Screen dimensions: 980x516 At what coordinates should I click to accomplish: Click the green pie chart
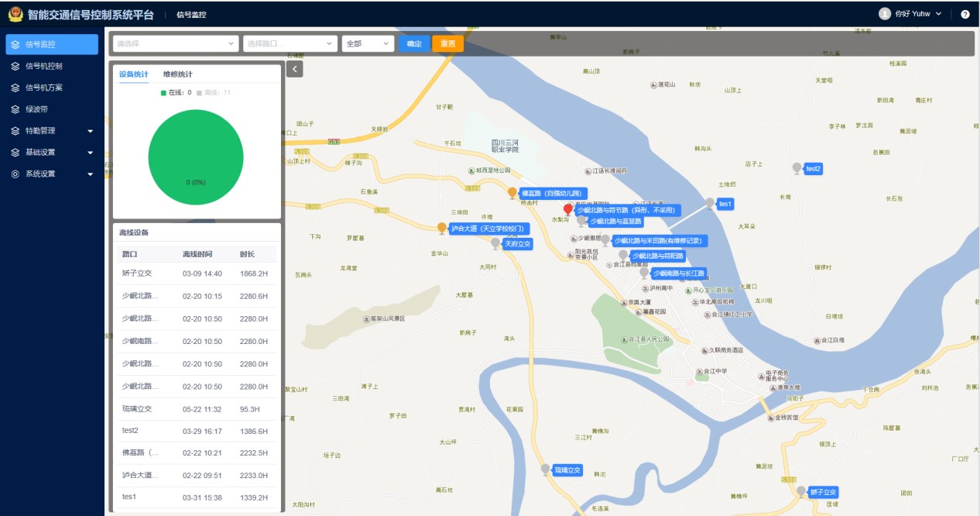pyautogui.click(x=195, y=157)
